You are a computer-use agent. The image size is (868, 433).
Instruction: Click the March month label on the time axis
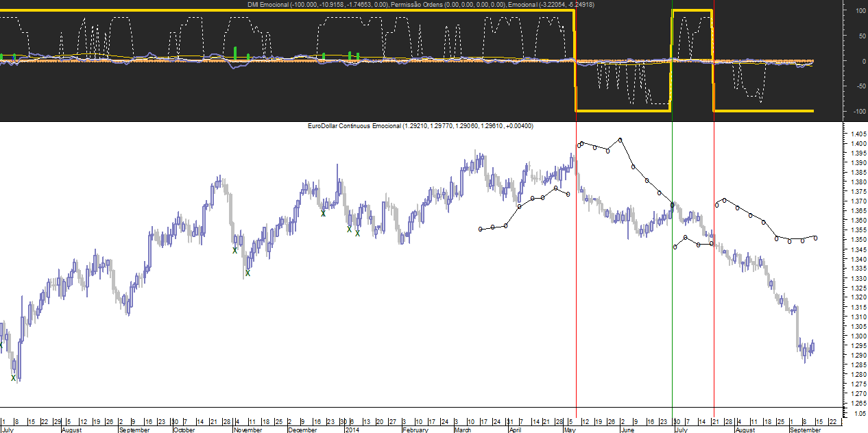tap(462, 430)
